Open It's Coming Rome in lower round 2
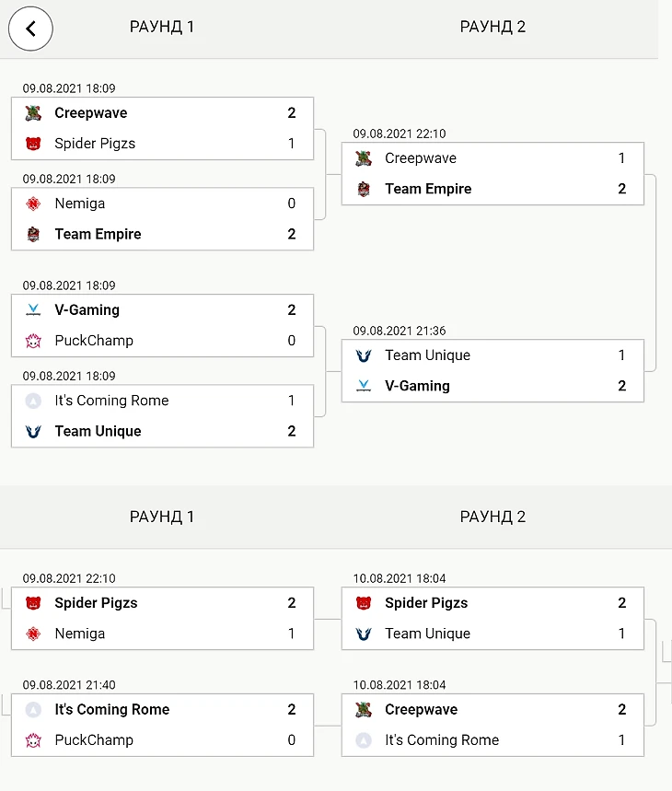Viewport: 672px width, 791px height. pos(442,740)
